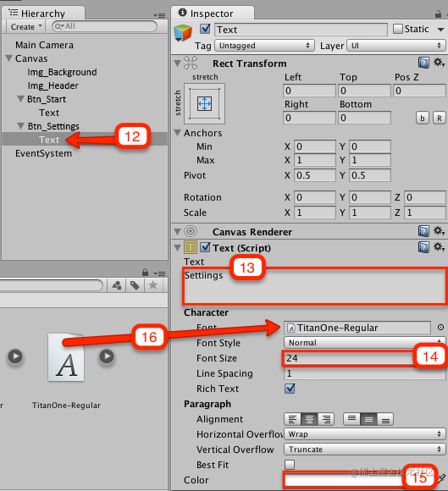
Task: Disable the Rich Text checkbox
Action: [x=290, y=389]
